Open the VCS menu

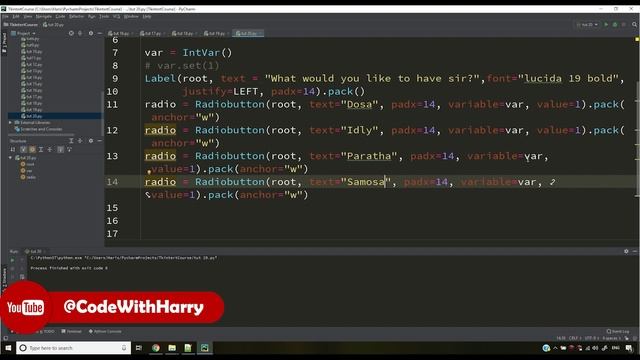116,16
